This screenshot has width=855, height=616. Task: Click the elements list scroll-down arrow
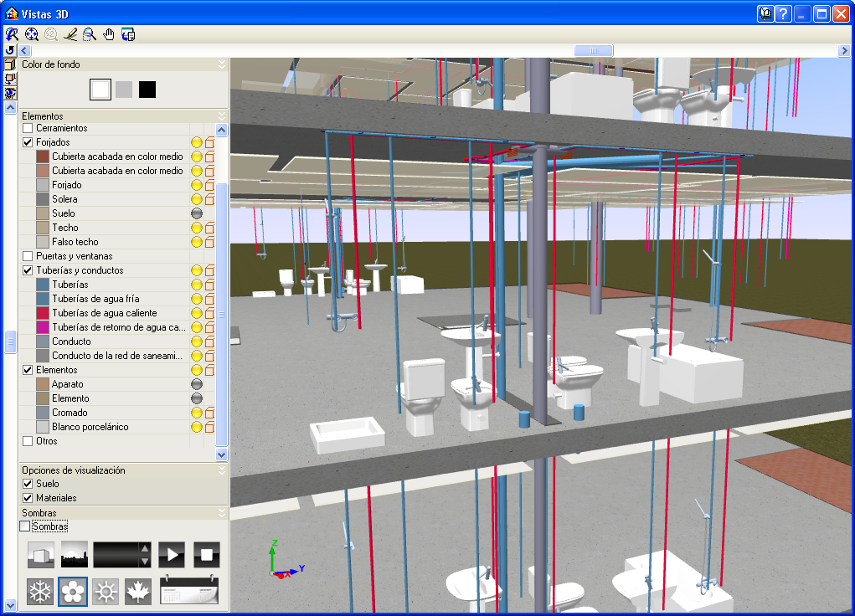pos(221,454)
